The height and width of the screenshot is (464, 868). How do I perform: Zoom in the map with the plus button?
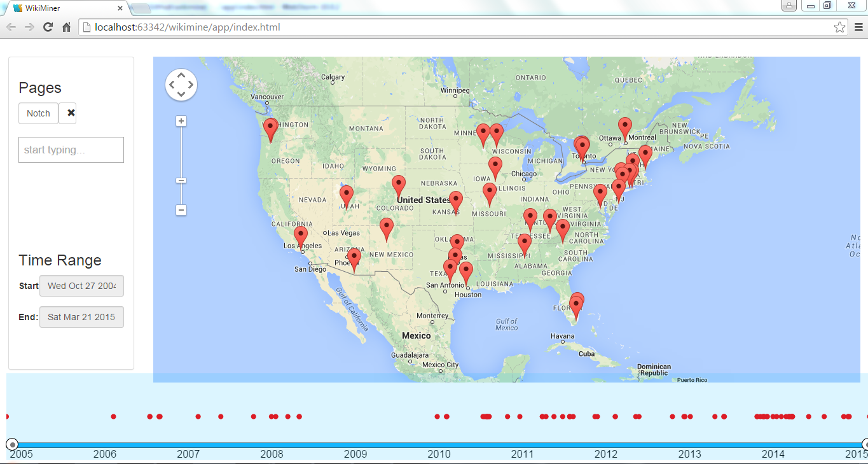click(x=181, y=121)
